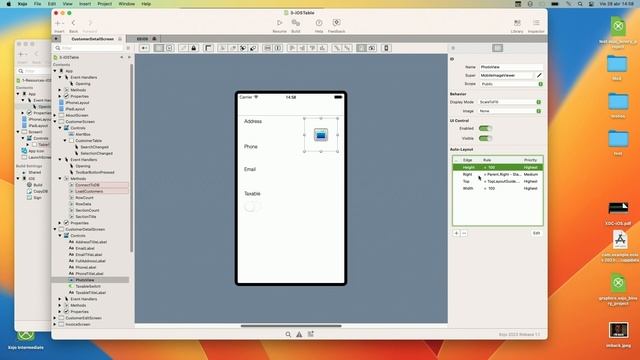Screen dimensions: 640x360
Task: Select PhoneLabel in navigator
Action: point(85,267)
